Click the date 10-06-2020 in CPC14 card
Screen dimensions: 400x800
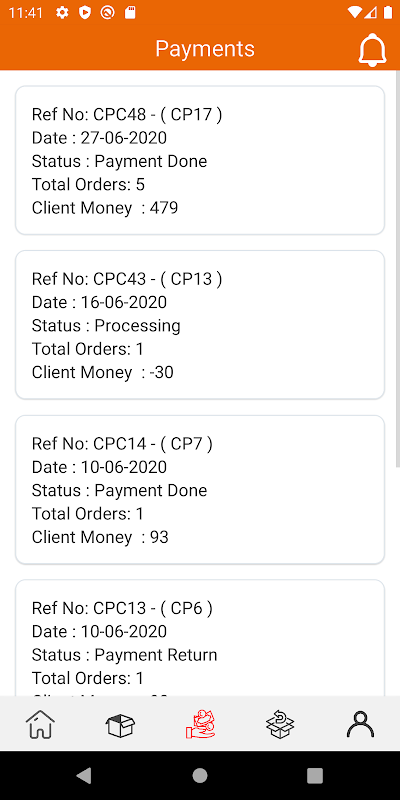(x=124, y=467)
